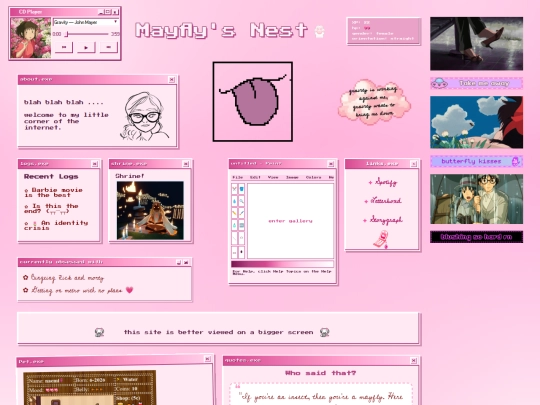This screenshot has width=540, height=405.
Task: Pick a color from Paint's pink gradient bar
Action: 282,264
